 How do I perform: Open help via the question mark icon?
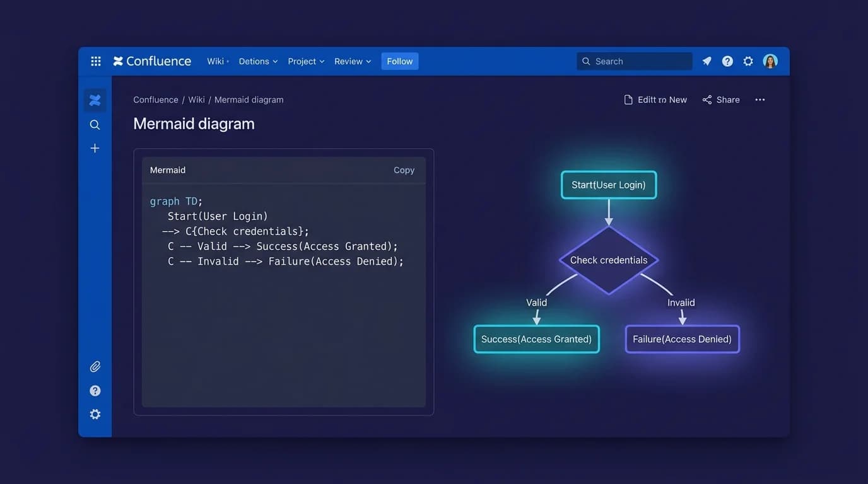(x=727, y=60)
